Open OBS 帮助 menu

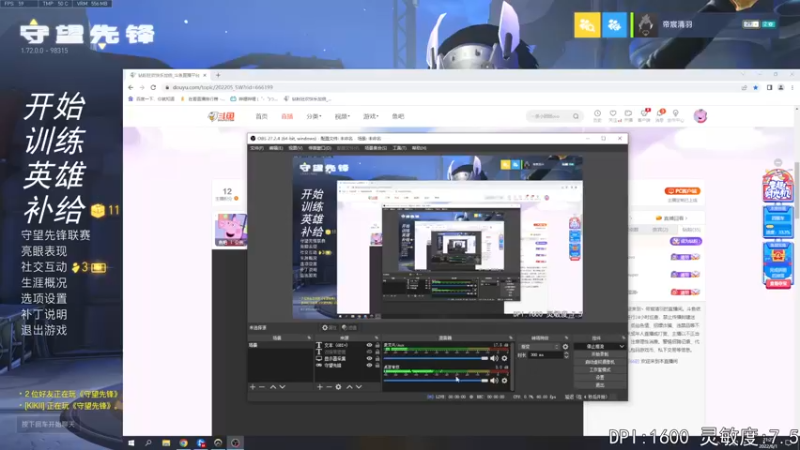point(419,148)
